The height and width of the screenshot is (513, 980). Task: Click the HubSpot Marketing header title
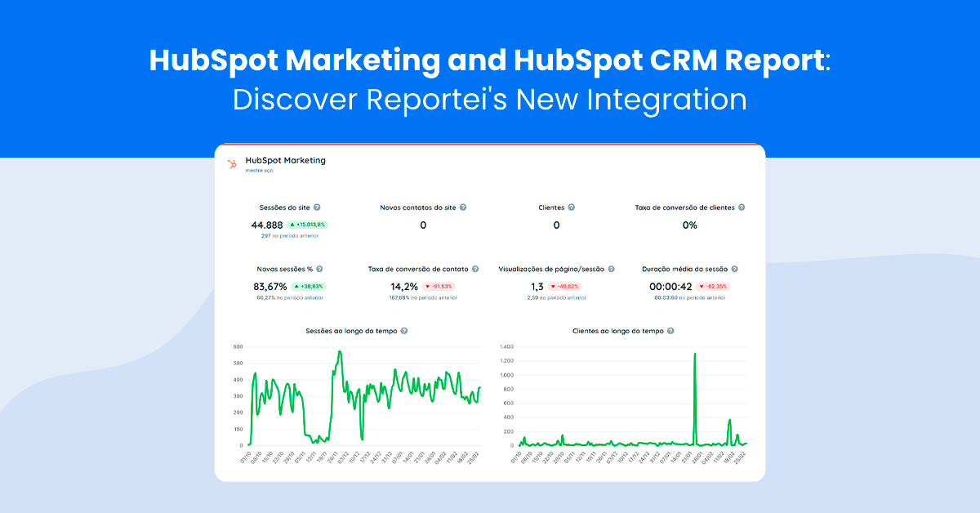click(284, 160)
